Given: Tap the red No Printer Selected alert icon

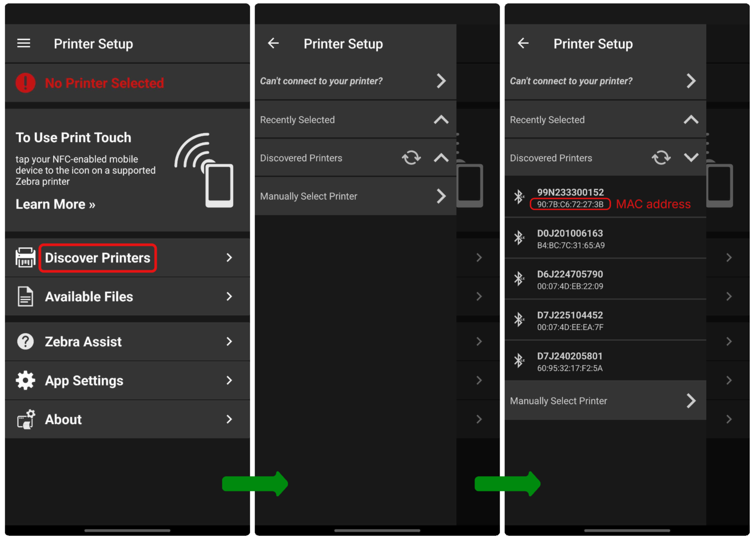Looking at the screenshot, I should pyautogui.click(x=25, y=83).
